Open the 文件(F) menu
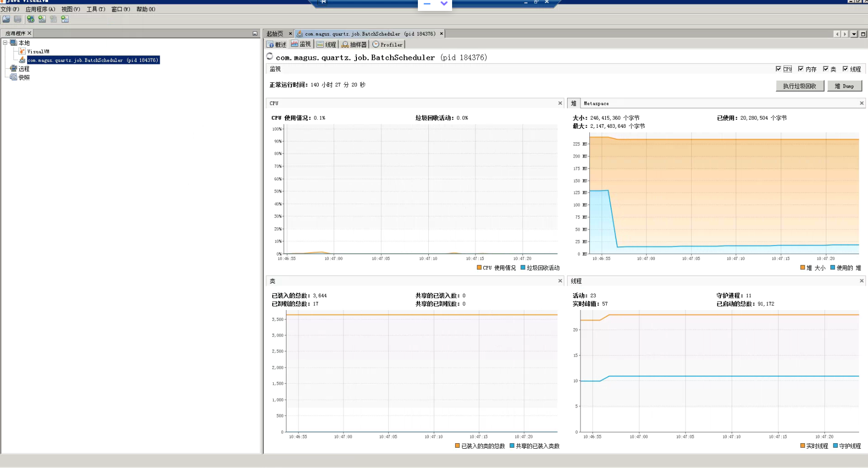The image size is (868, 468). coord(10,9)
